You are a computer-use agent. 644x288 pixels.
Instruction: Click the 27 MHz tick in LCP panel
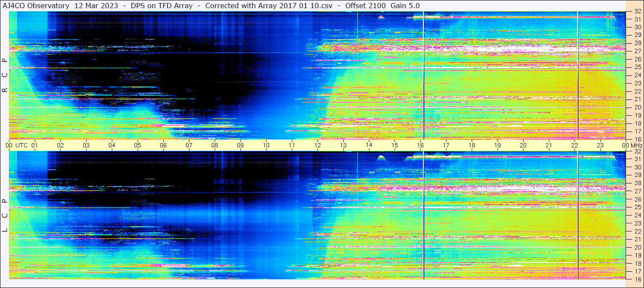click(x=637, y=191)
